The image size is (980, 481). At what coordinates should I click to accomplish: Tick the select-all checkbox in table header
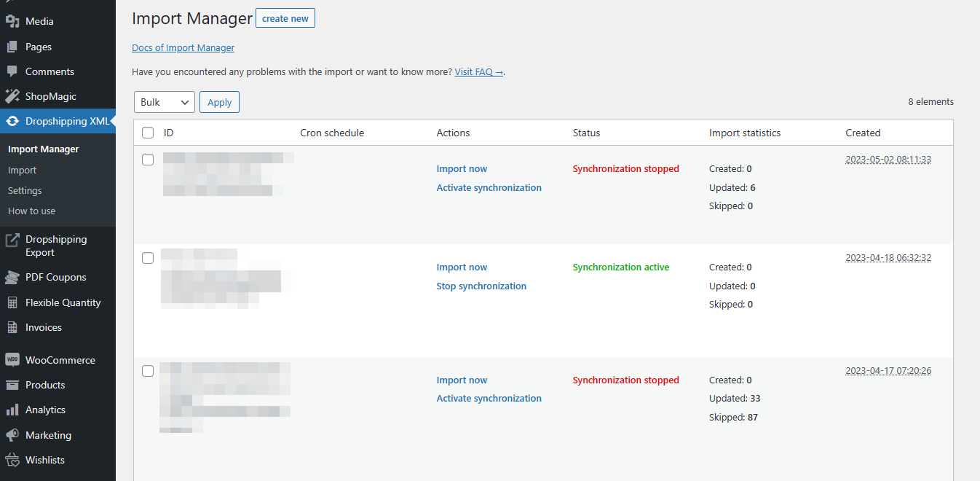(148, 133)
